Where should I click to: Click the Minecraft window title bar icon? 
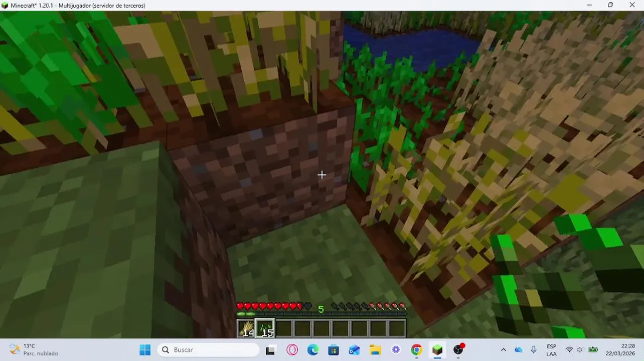pos(5,6)
